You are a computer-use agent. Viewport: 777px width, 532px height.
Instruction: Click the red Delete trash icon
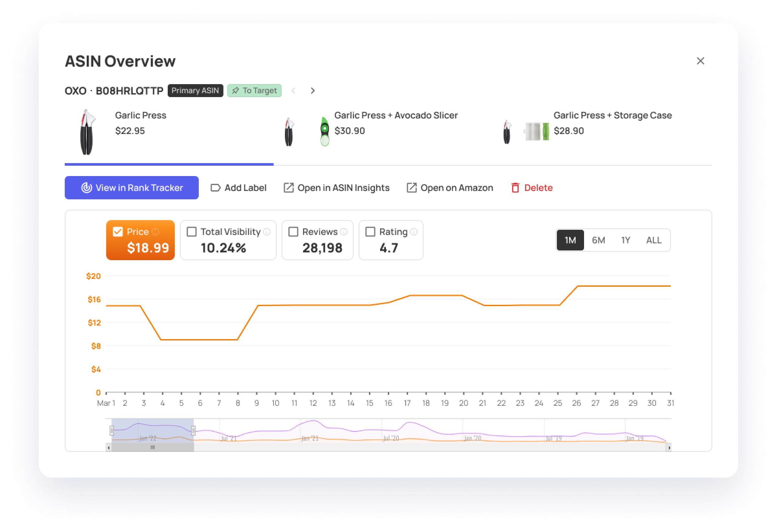[515, 188]
